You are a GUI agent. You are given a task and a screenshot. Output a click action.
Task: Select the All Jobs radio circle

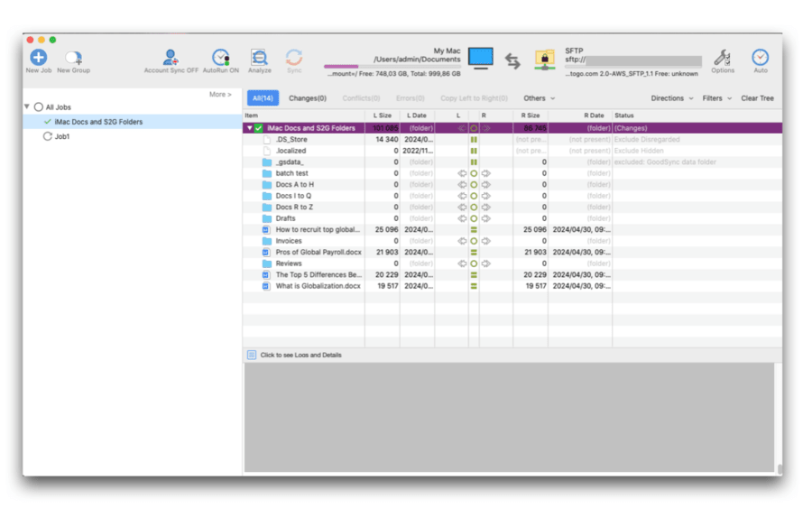coord(39,107)
